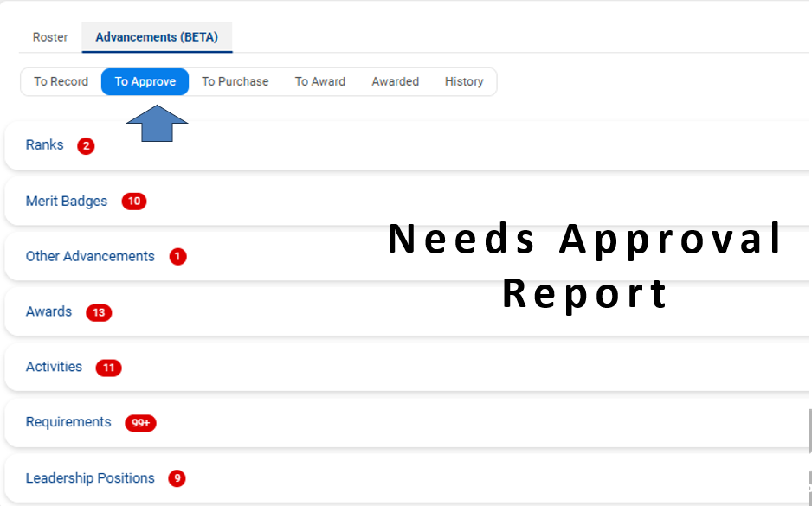812x506 pixels.
Task: Switch to the To Purchase filter
Action: pos(235,81)
